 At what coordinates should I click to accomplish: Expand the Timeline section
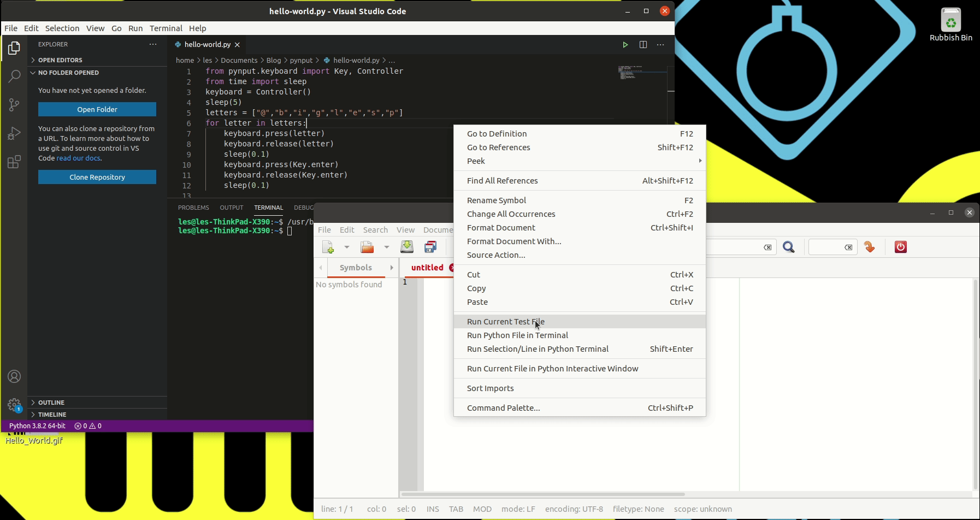(98, 415)
